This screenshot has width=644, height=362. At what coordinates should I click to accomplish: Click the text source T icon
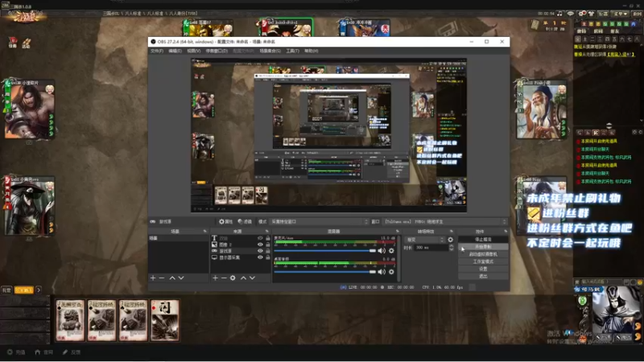[214, 238]
